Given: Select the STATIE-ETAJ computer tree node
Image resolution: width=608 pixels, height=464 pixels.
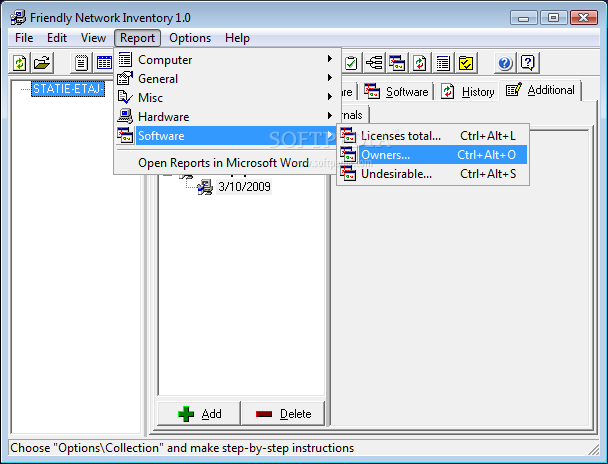Looking at the screenshot, I should pyautogui.click(x=68, y=89).
